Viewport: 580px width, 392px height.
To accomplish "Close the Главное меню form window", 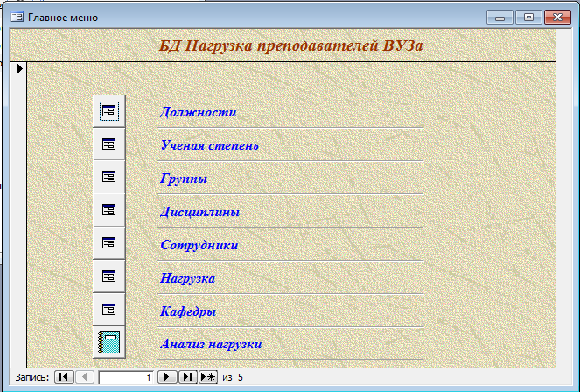I will [x=556, y=17].
